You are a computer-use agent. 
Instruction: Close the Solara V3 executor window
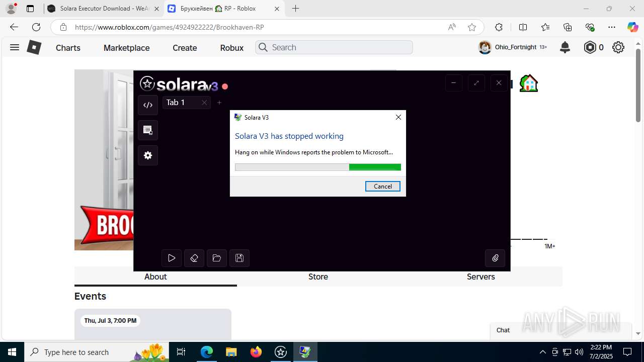(499, 83)
